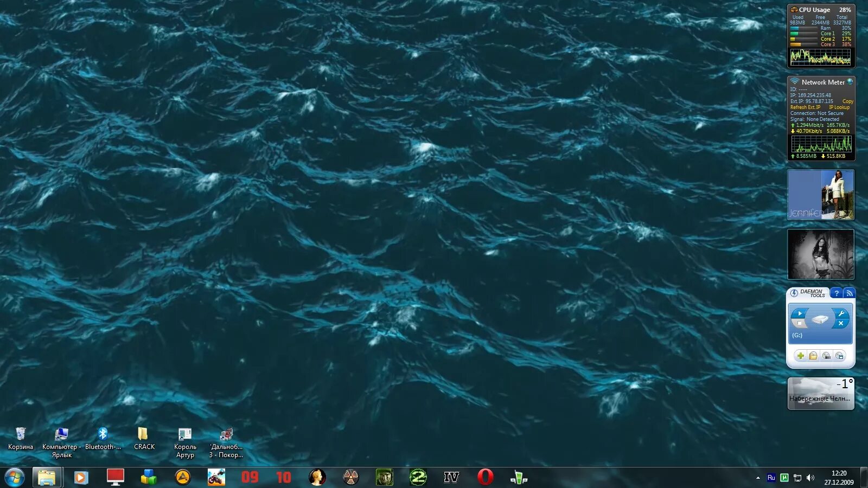868x488 pixels.
Task: Click the green tray icon next to Ru
Action: 784,478
